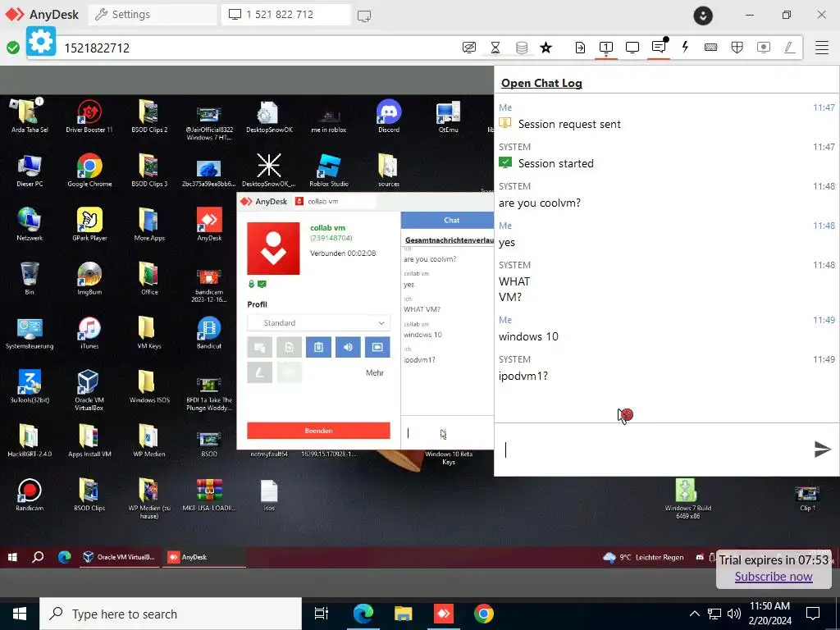Open display settings monitor icon
Viewport: 840px width, 630px height.
tap(632, 48)
